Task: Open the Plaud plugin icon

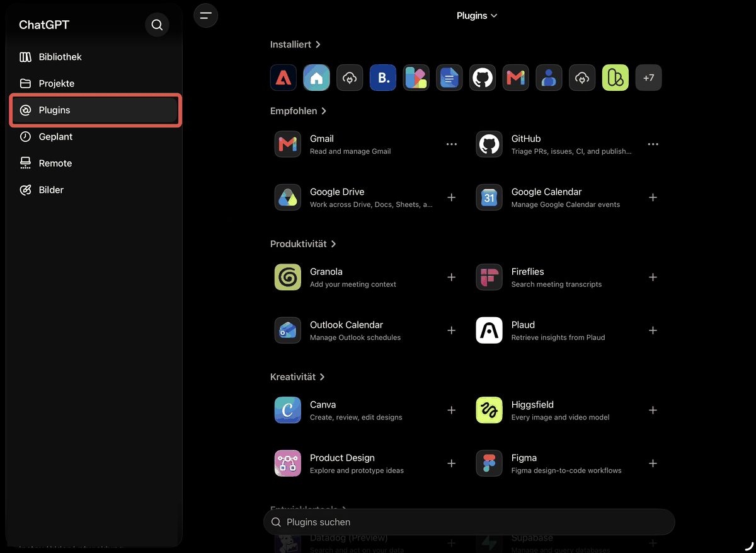Action: 489,330
